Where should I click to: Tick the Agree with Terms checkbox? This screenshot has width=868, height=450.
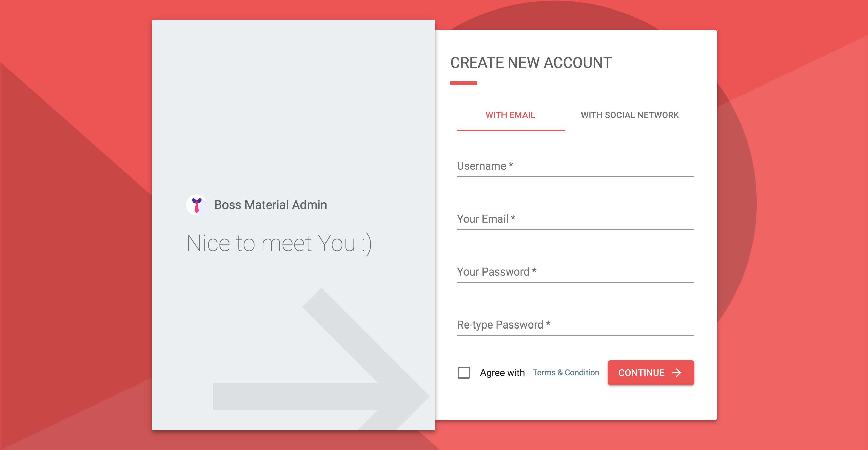tap(463, 373)
